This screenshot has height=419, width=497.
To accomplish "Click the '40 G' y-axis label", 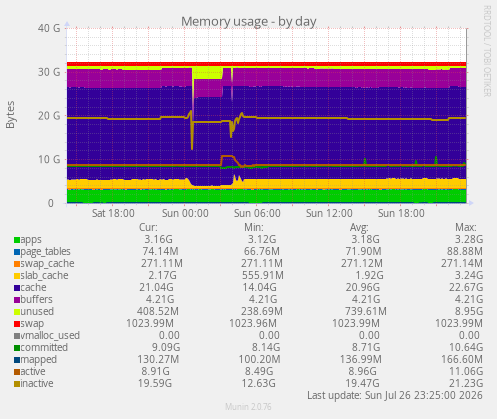I will 49,28.
